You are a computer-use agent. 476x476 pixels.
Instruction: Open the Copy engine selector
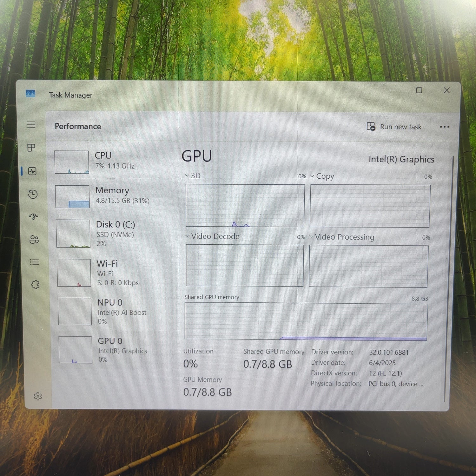313,176
